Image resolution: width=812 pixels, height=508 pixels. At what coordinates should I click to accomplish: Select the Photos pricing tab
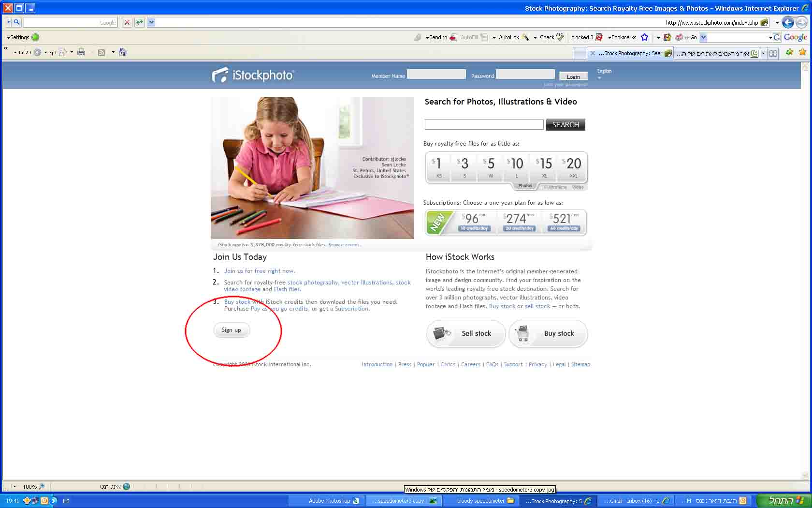click(525, 186)
